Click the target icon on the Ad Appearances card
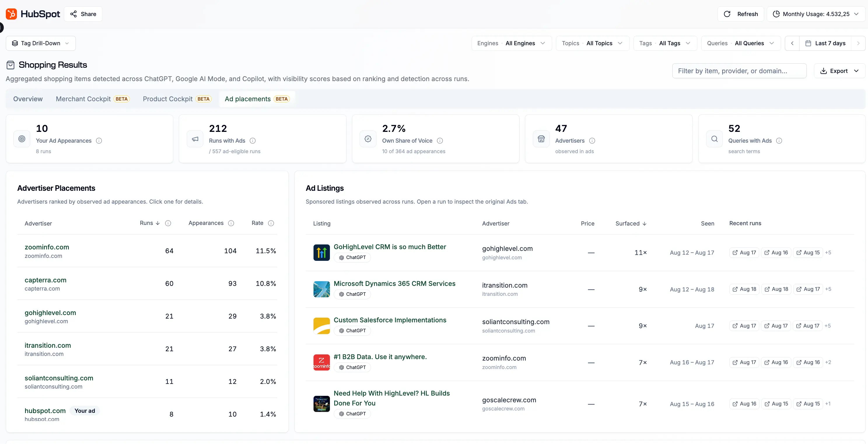 click(x=22, y=139)
